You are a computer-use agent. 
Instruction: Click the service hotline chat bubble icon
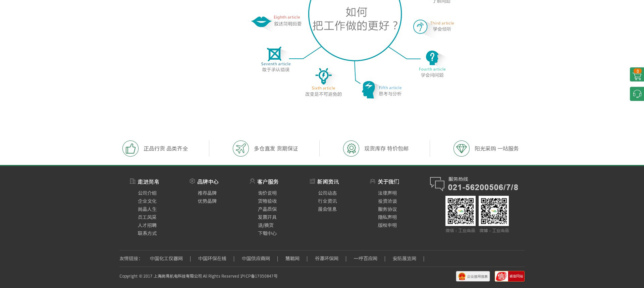point(437,184)
